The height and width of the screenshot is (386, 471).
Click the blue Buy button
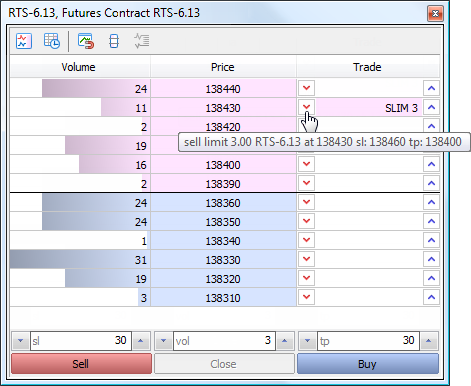tap(368, 364)
